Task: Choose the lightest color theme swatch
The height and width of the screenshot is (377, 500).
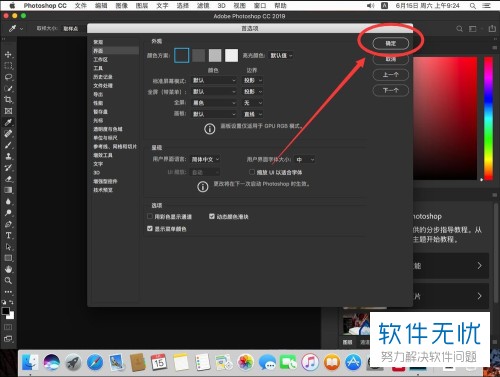Action: coord(232,55)
